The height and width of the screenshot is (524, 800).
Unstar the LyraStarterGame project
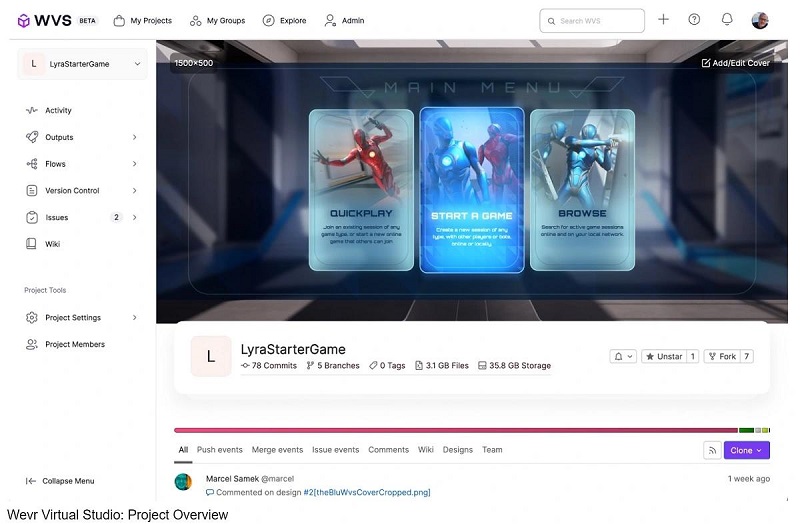[662, 356]
